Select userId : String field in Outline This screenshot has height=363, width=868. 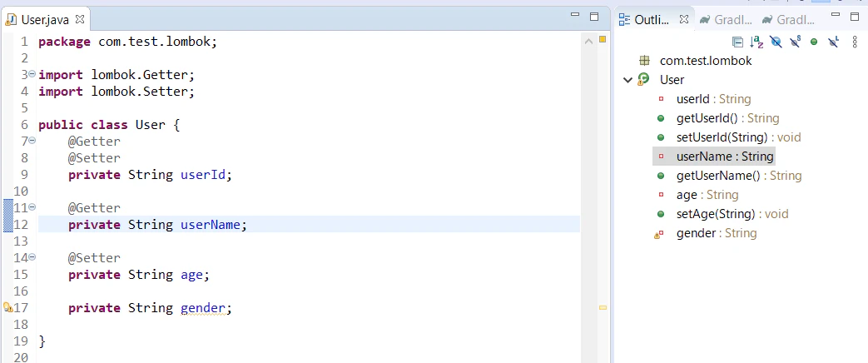tap(713, 99)
